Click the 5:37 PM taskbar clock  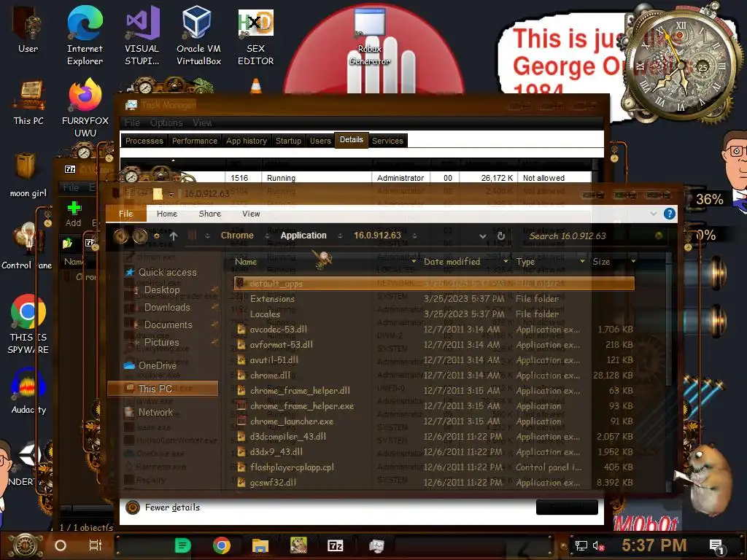(x=654, y=545)
